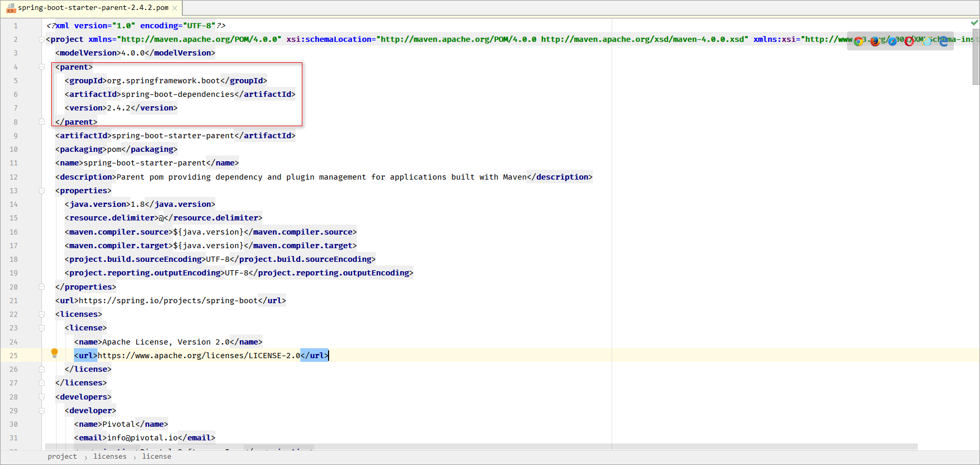The height and width of the screenshot is (465, 980).
Task: Click line number 1 in gutter
Action: point(16,26)
